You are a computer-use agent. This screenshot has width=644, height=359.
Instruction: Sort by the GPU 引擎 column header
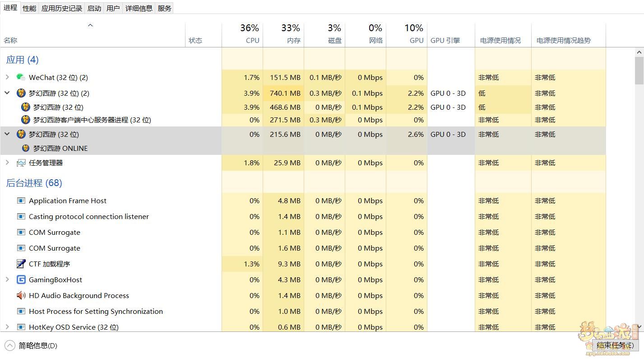pyautogui.click(x=451, y=35)
